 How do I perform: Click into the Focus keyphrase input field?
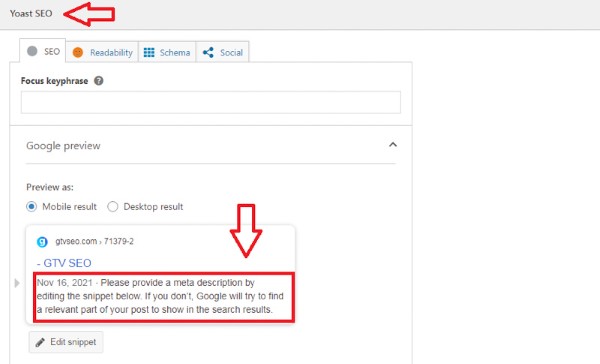211,102
